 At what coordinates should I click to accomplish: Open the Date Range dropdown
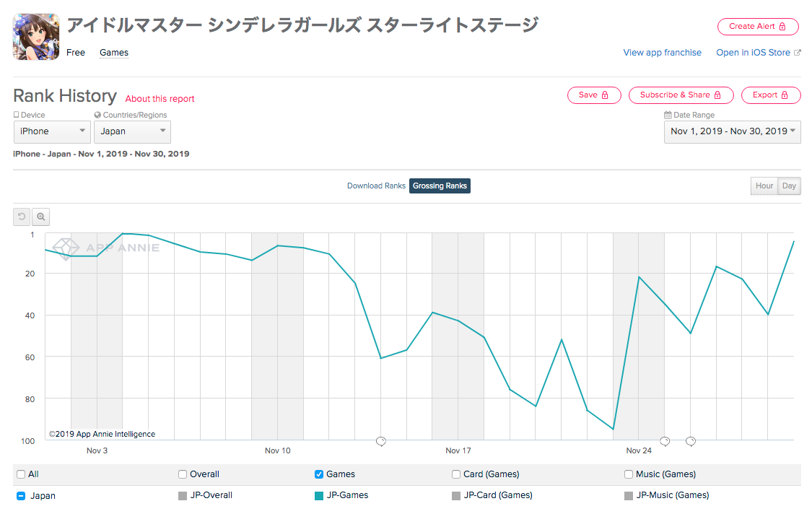(733, 131)
